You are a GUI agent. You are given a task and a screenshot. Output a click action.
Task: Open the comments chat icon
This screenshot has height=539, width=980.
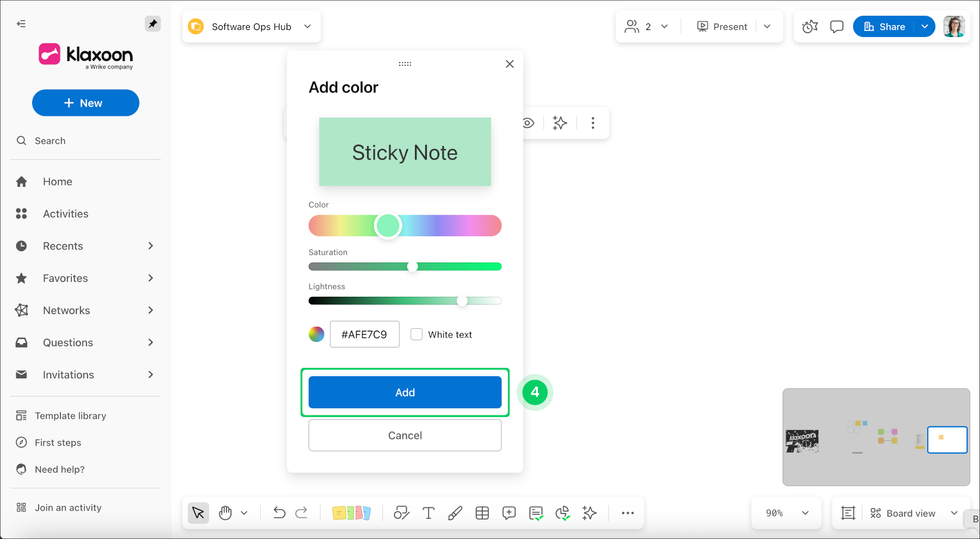[x=836, y=26]
